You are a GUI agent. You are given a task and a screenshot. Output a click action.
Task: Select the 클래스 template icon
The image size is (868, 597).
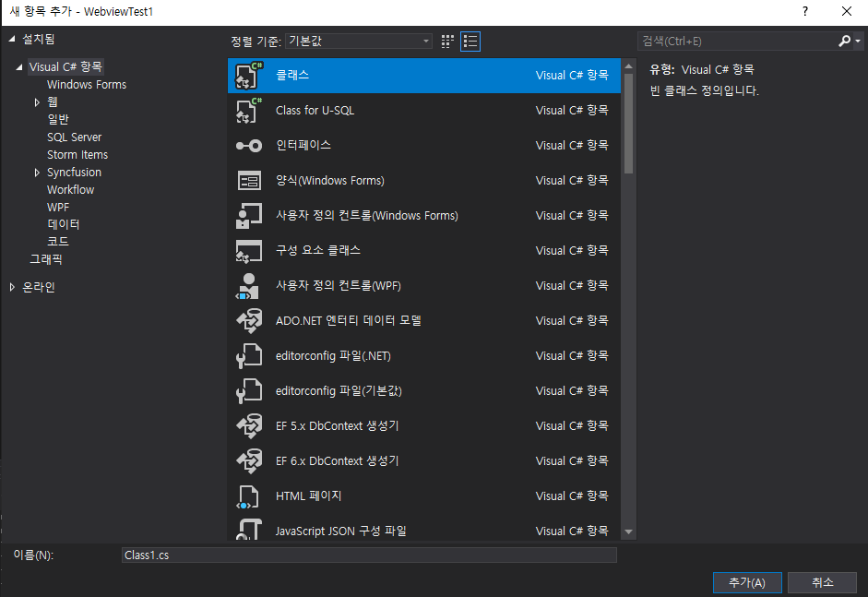[248, 76]
